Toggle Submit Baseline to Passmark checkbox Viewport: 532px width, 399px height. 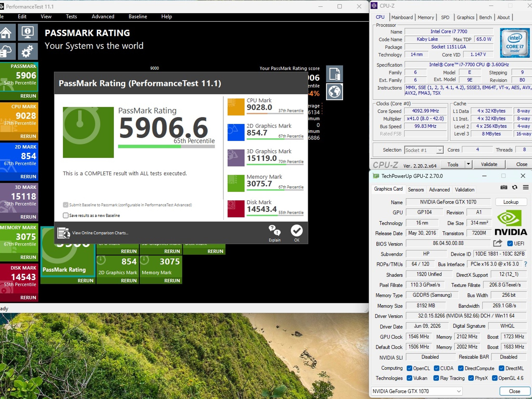65,205
